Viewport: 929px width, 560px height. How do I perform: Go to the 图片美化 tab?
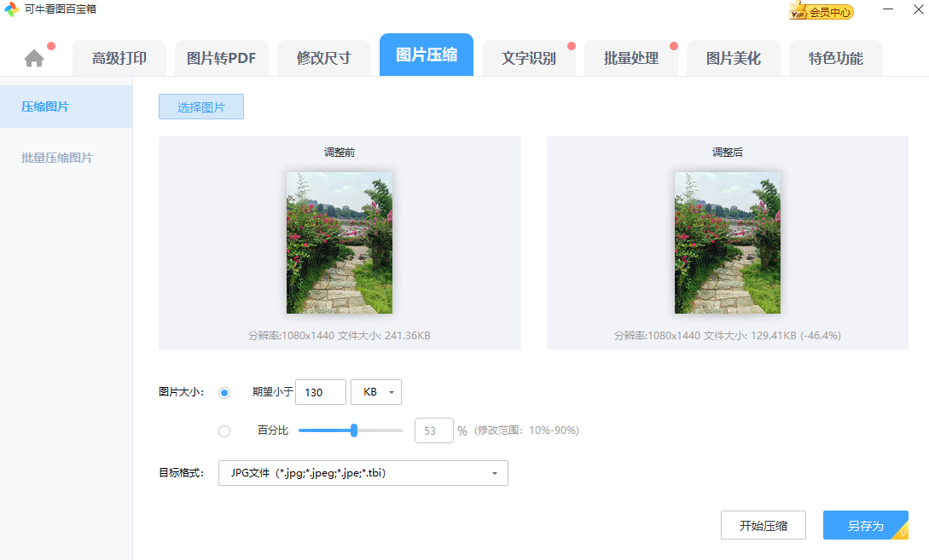(x=734, y=58)
